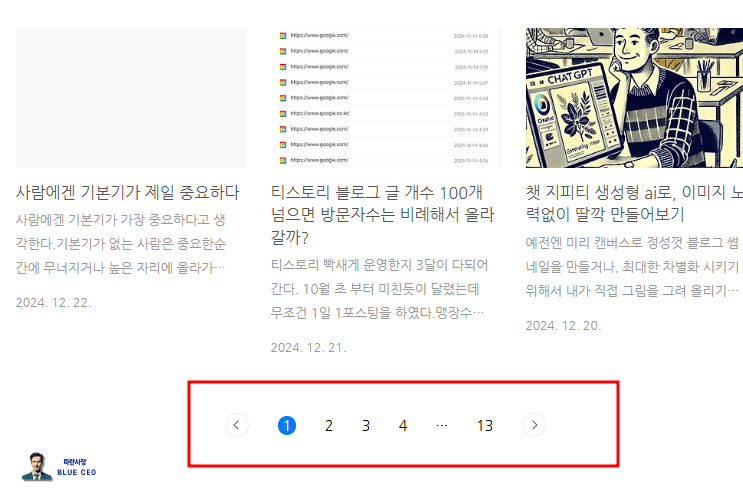Go to the previous page with left arrow

coord(237,425)
